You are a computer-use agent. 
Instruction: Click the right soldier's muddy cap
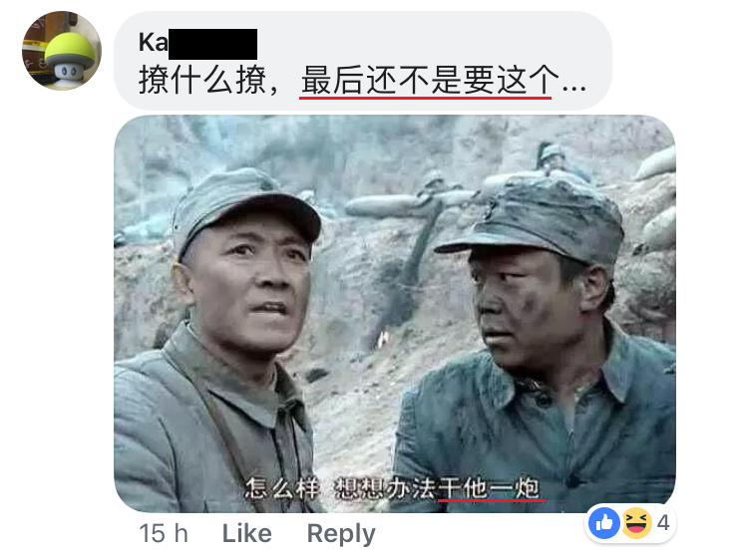(x=534, y=218)
